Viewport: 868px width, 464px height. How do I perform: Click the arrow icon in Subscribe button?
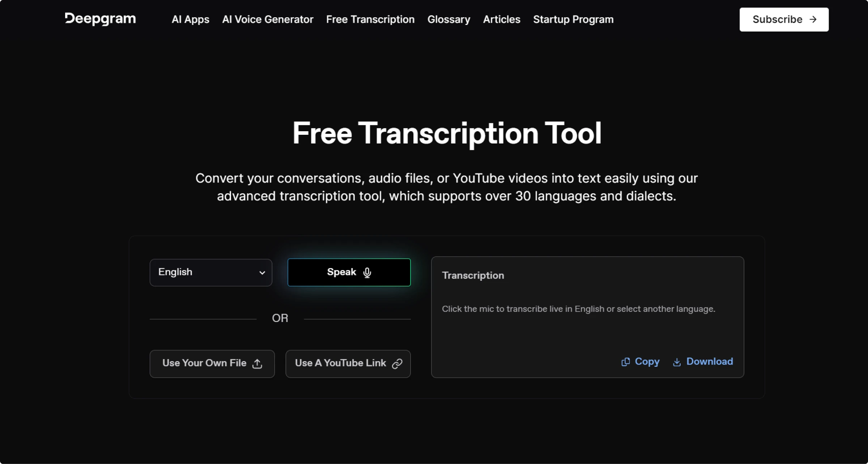click(x=813, y=20)
